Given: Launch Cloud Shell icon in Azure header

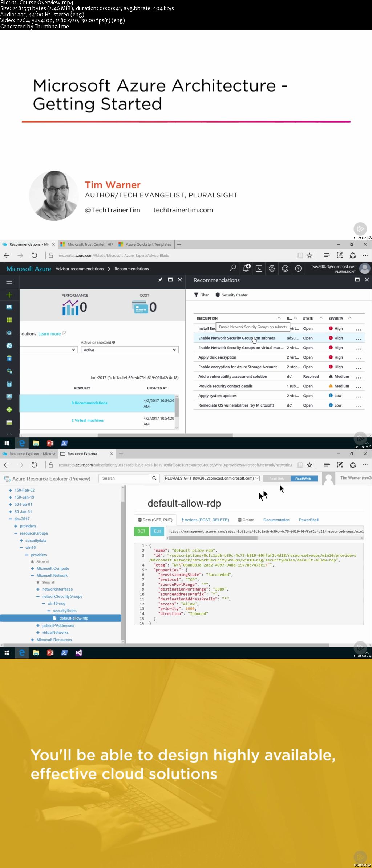Looking at the screenshot, I should point(259,268).
